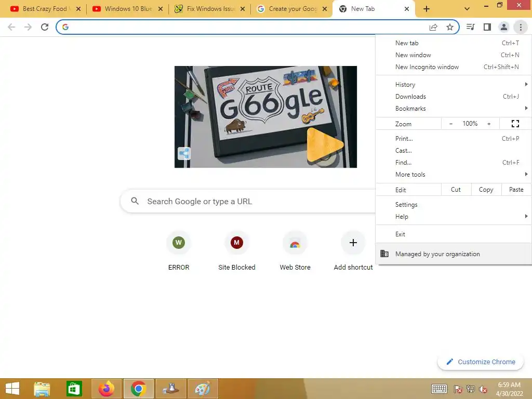Click the Share this page icon
532x399 pixels.
tap(433, 27)
